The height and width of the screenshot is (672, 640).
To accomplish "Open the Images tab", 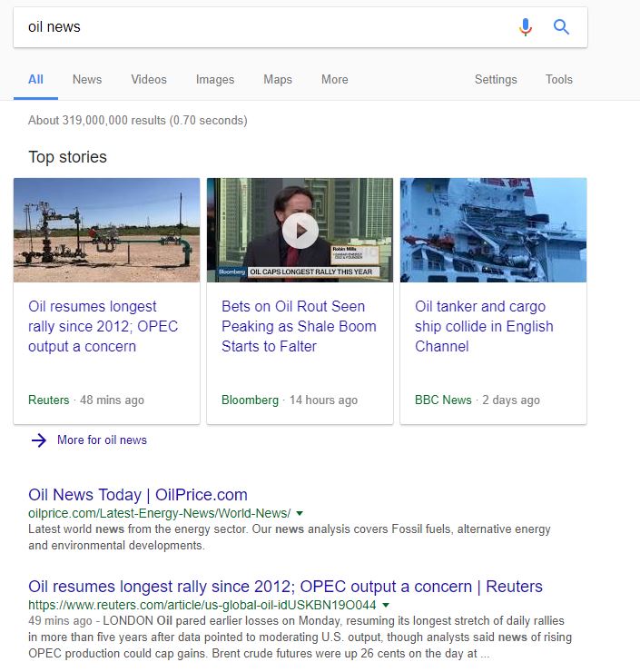I will point(215,79).
